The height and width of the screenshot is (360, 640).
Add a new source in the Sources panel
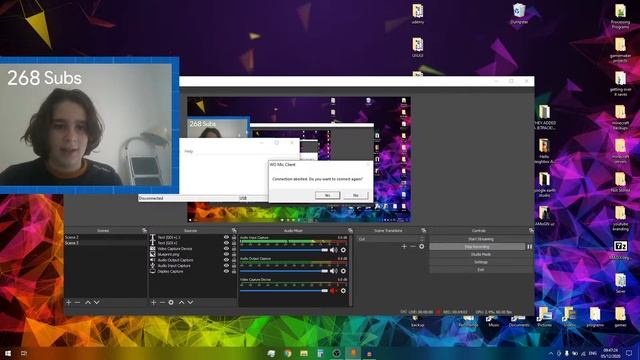tap(153, 302)
